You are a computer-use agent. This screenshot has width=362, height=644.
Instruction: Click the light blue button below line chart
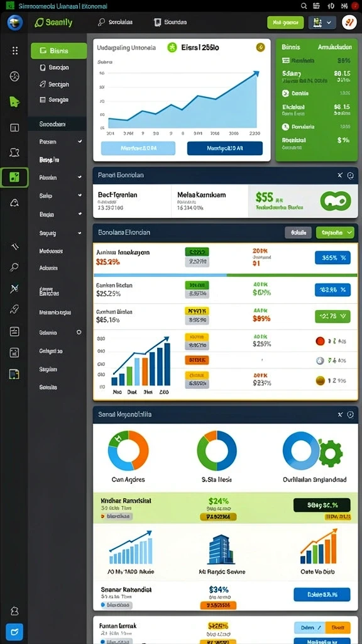(x=138, y=148)
